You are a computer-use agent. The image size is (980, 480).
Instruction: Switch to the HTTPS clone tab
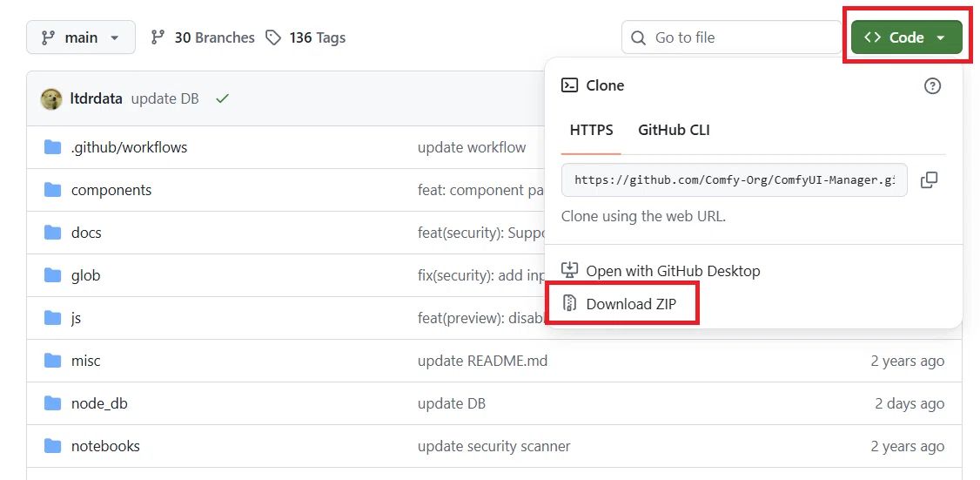point(591,130)
